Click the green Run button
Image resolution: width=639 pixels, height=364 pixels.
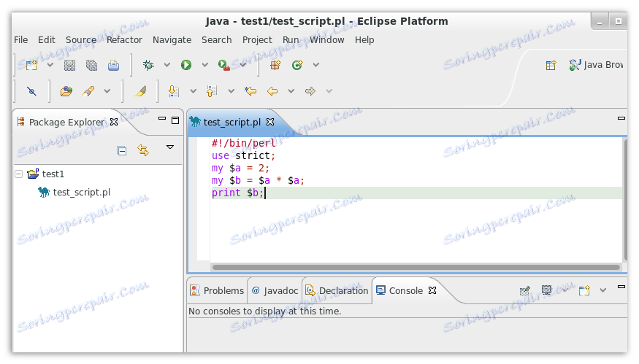[x=186, y=65]
